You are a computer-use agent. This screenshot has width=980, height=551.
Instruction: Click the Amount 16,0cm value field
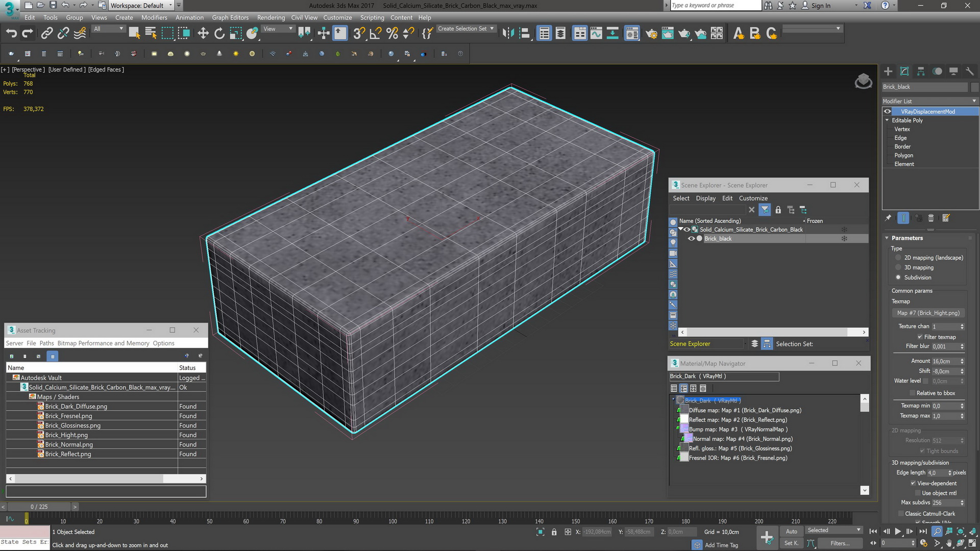click(945, 361)
